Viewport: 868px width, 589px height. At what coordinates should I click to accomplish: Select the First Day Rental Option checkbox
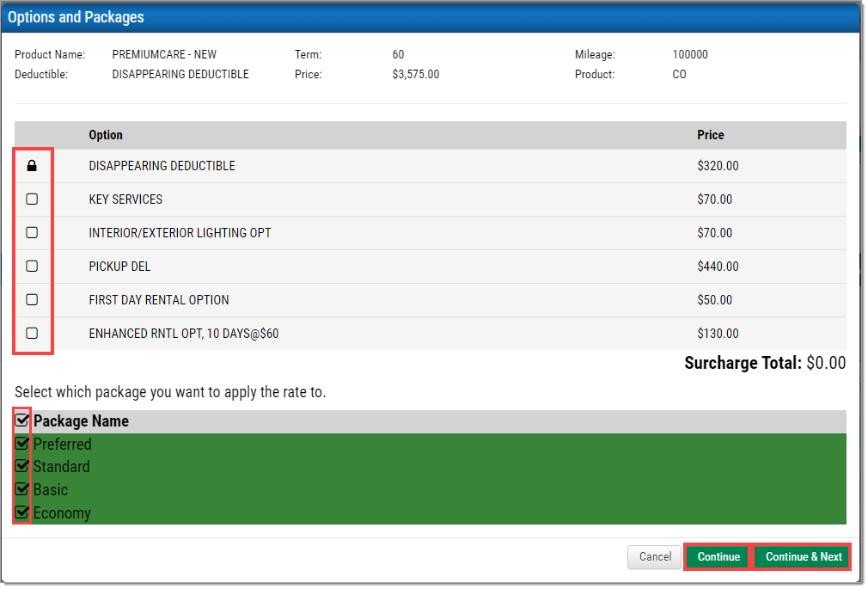coord(32,300)
